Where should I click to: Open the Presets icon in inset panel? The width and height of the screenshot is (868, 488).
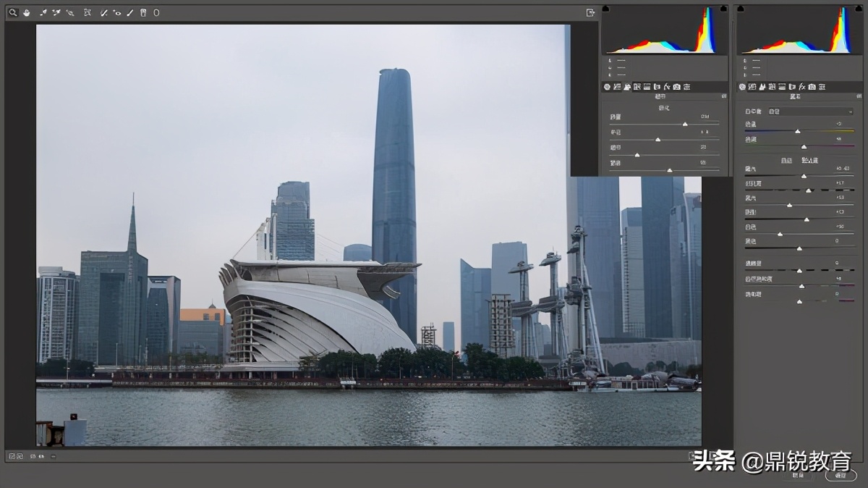(x=686, y=87)
